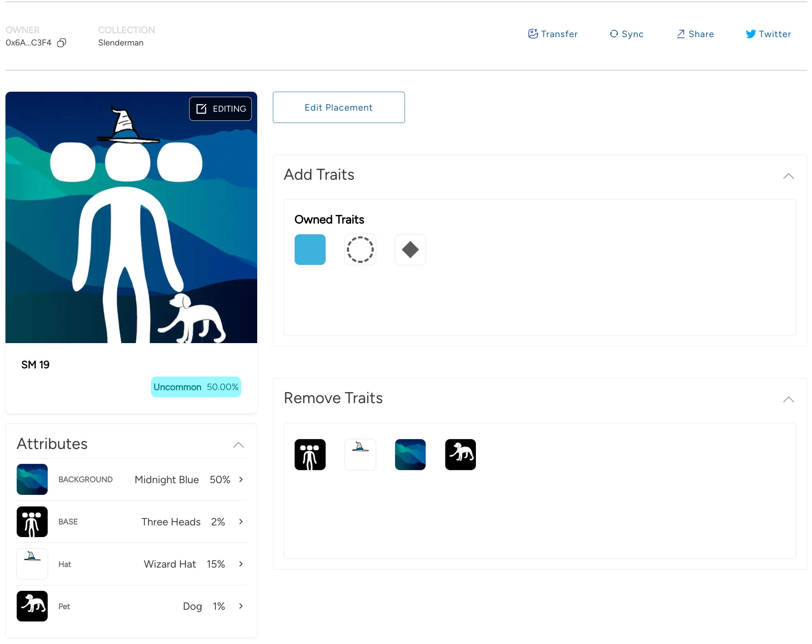
Task: Click the Sync icon to refresh metadata
Action: [614, 34]
